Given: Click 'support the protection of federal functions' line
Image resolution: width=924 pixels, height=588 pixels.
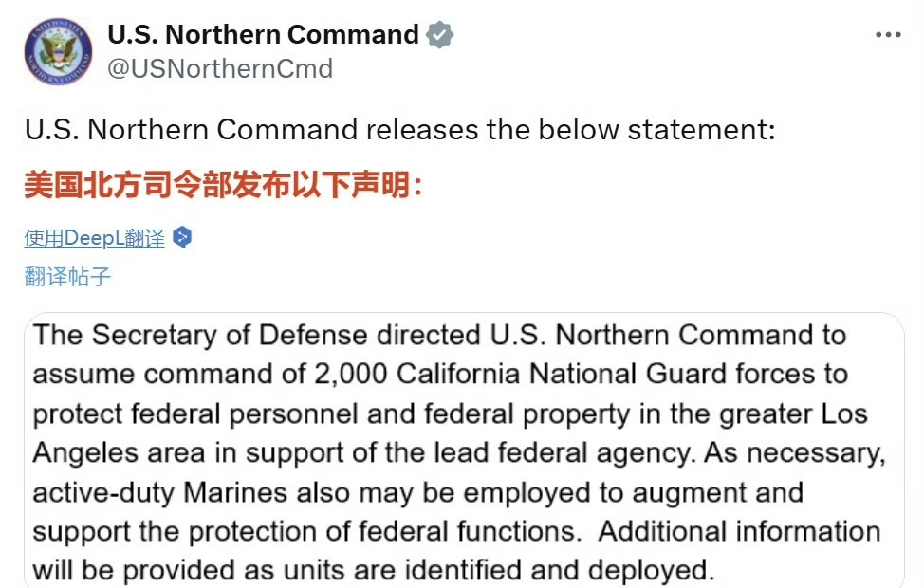Looking at the screenshot, I should pyautogui.click(x=306, y=531).
